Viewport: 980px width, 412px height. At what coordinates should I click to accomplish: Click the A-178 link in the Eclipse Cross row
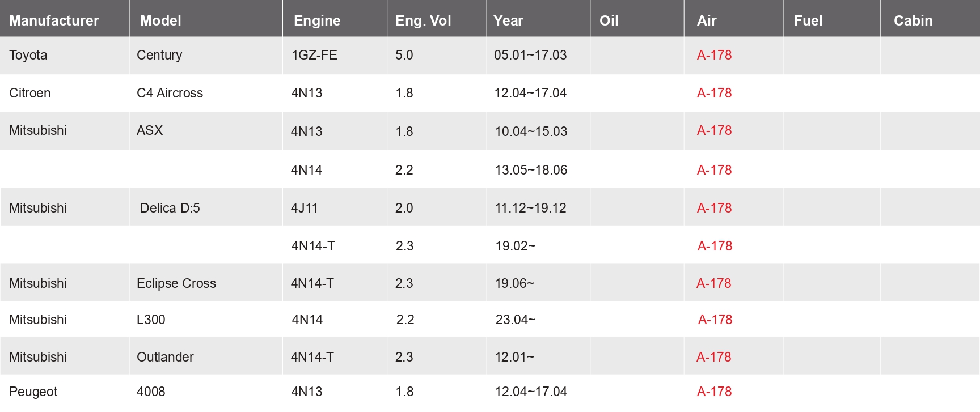point(713,283)
